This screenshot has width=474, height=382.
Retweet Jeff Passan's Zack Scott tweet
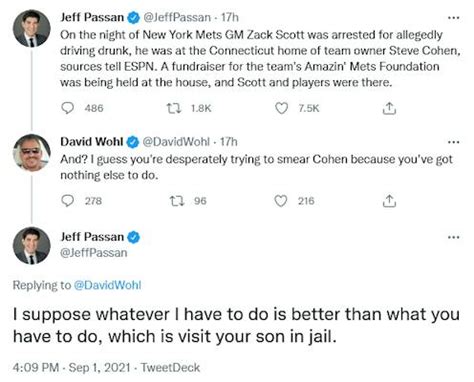[174, 108]
